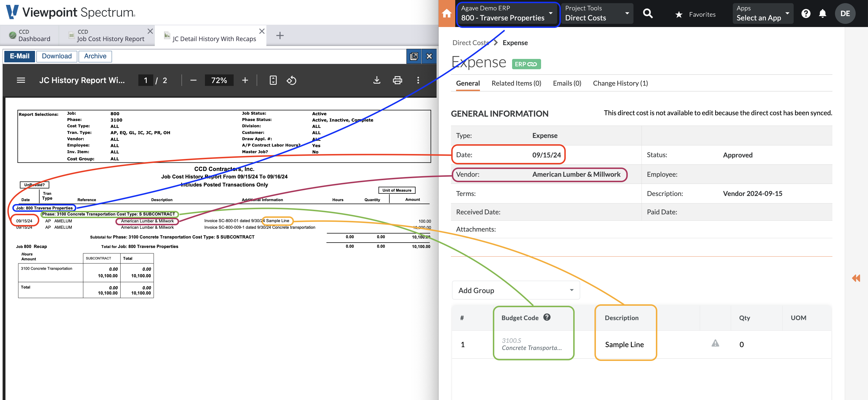This screenshot has width=868, height=400.
Task: Click the Approved status value
Action: click(737, 155)
